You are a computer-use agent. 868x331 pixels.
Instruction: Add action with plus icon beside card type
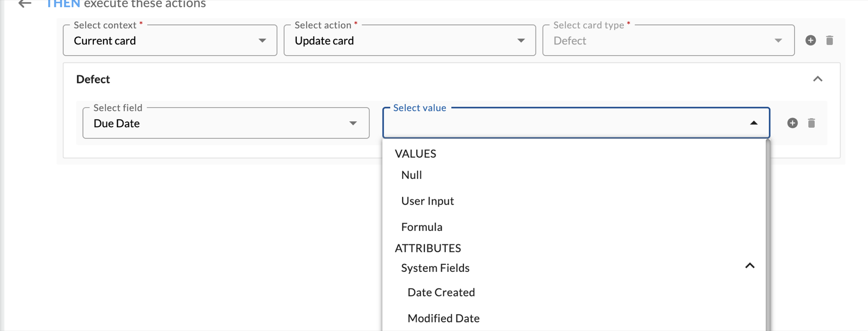810,40
